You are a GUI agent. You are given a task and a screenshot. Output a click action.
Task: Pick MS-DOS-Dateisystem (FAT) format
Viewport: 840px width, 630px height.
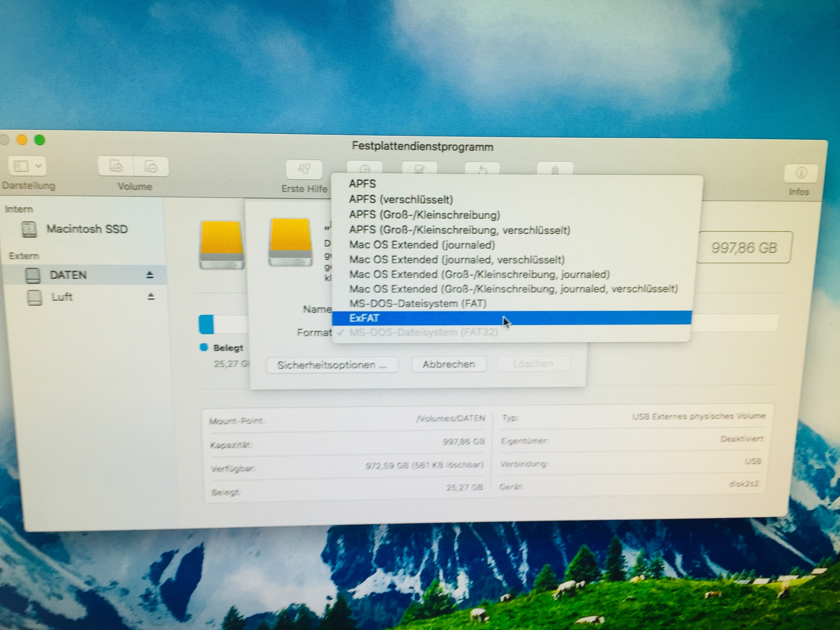click(x=417, y=304)
